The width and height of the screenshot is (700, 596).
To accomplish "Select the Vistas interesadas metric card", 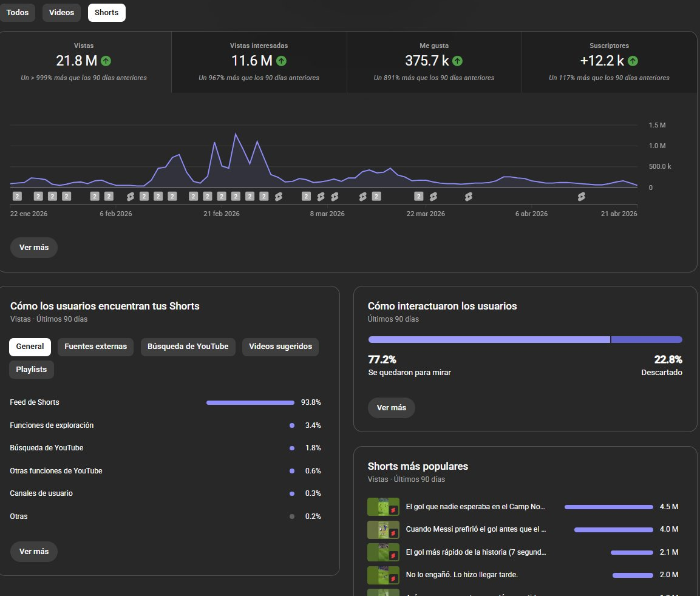I will click(x=259, y=62).
